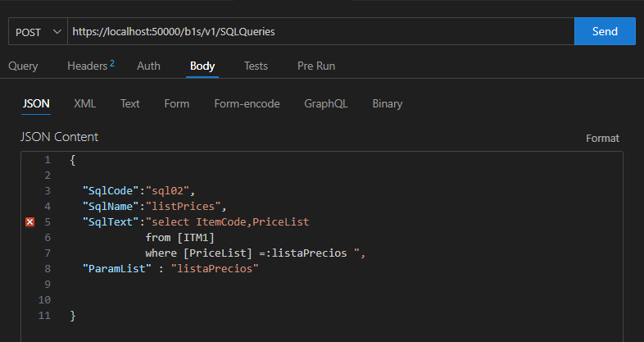Switch to the Pre Run tab

tap(315, 66)
